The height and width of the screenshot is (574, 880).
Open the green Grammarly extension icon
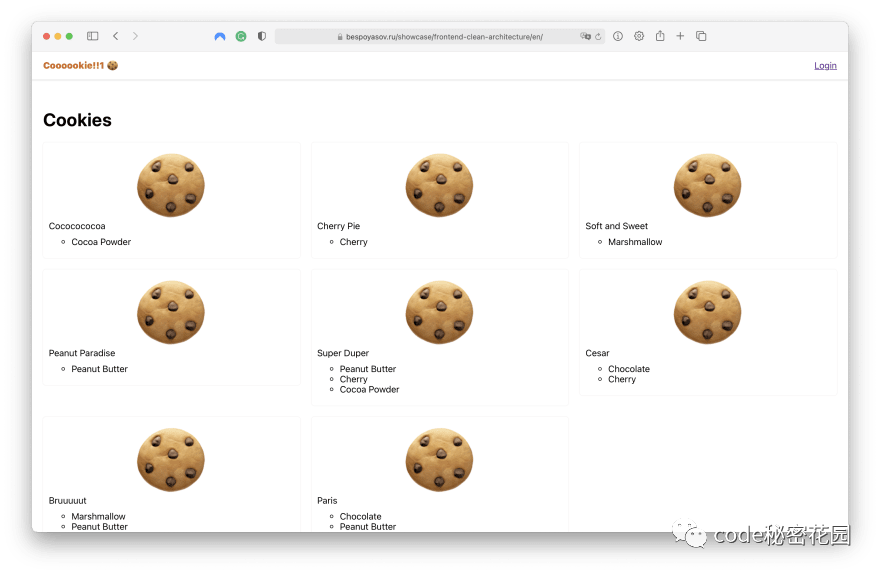click(241, 36)
